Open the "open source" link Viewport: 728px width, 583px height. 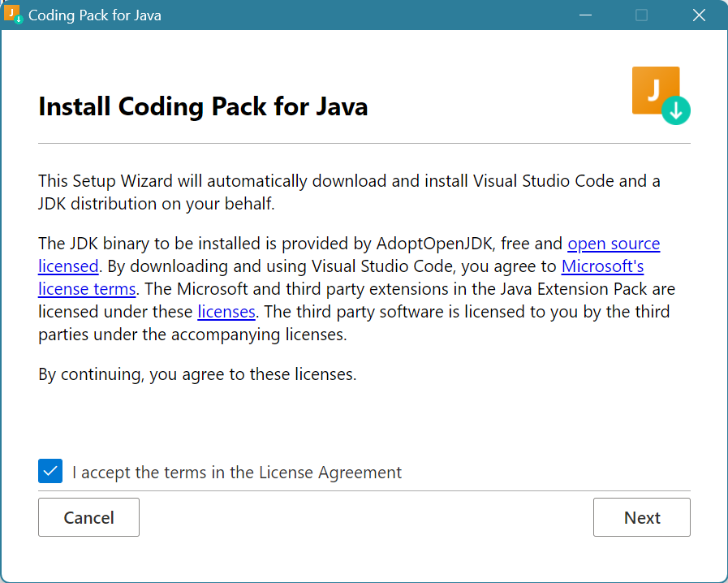click(614, 244)
